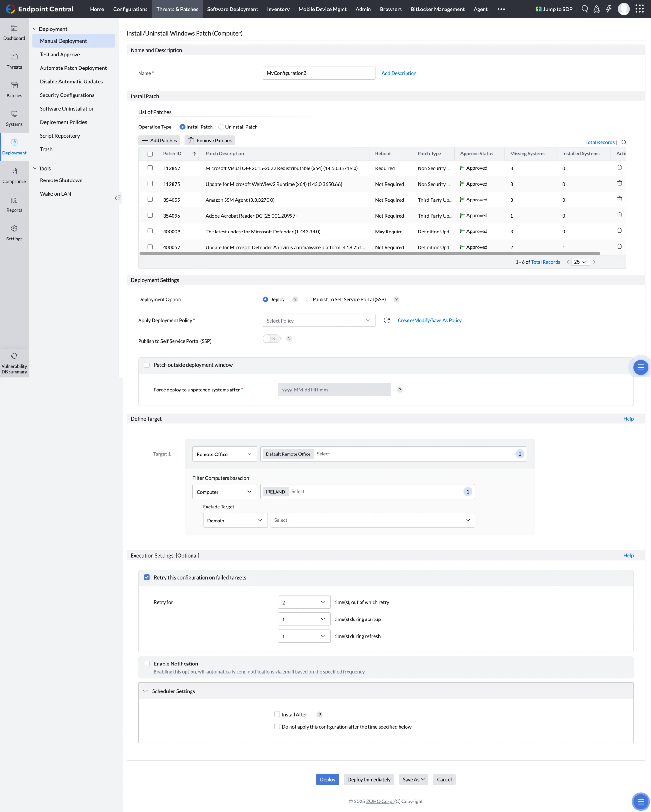Collapse Scheduler Settings section
Viewport: 651px width, 812px height.
point(145,691)
